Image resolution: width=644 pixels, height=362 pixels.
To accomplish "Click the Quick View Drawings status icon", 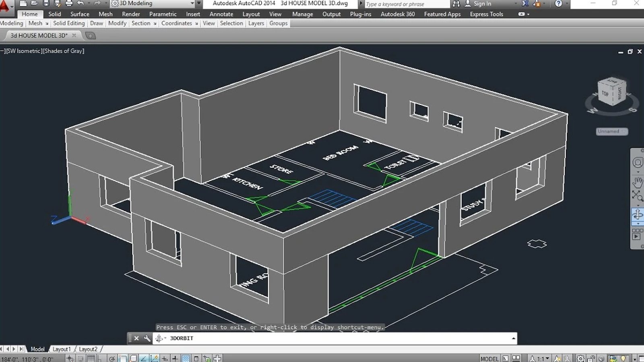I will (x=516, y=358).
